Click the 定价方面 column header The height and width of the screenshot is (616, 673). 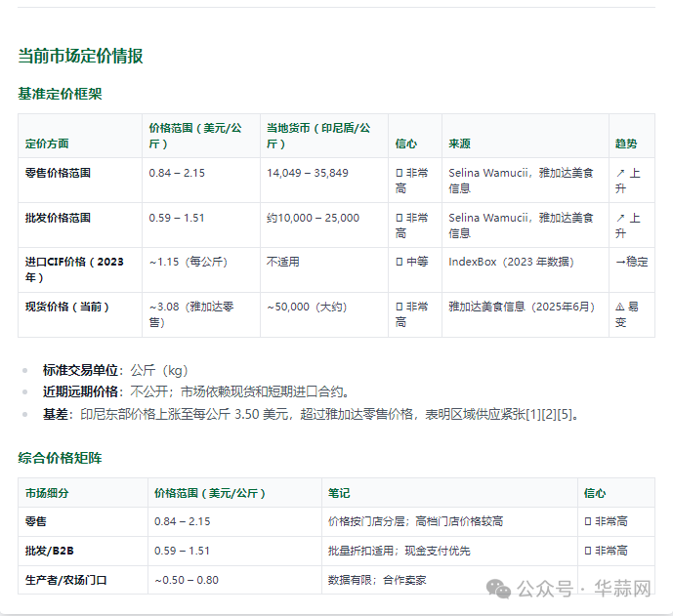[47, 144]
